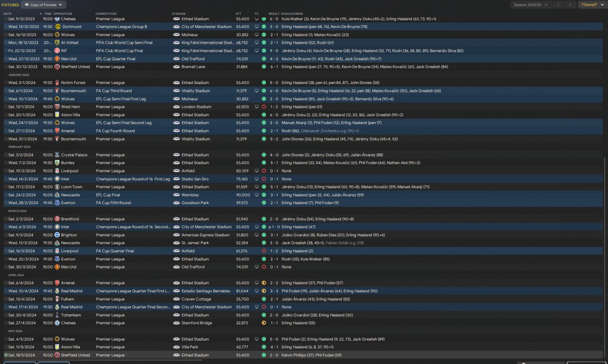Click the INT club badge on 22/12/2023
The width and height of the screenshot is (608, 364).
pyautogui.click(x=57, y=51)
